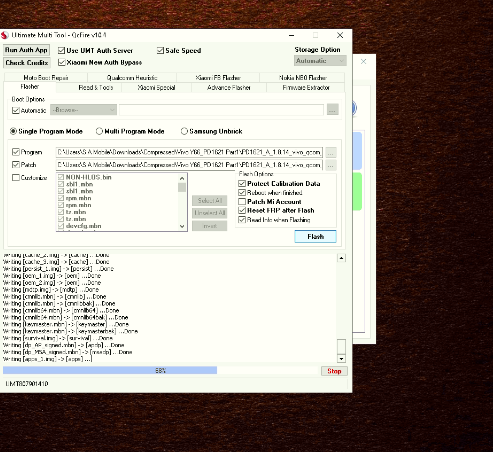Toggle the Automatic boot option checkbox
This screenshot has height=452, width=493.
pyautogui.click(x=16, y=110)
